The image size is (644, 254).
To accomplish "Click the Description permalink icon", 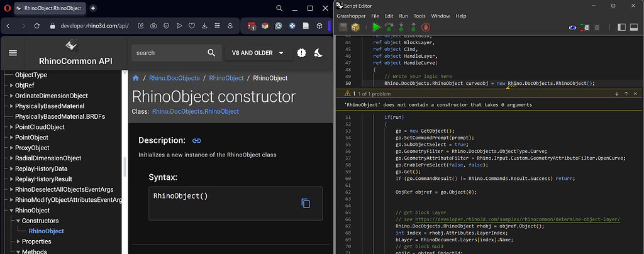I will tap(197, 140).
